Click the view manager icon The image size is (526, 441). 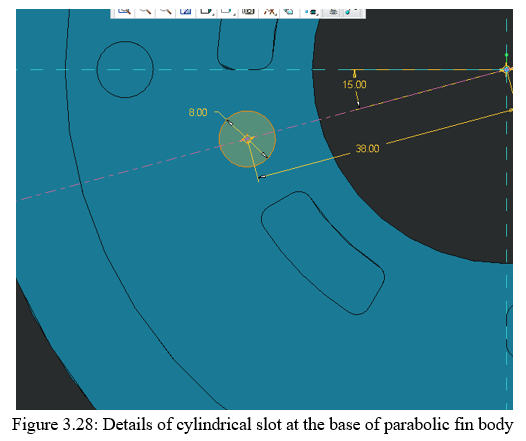pos(248,11)
